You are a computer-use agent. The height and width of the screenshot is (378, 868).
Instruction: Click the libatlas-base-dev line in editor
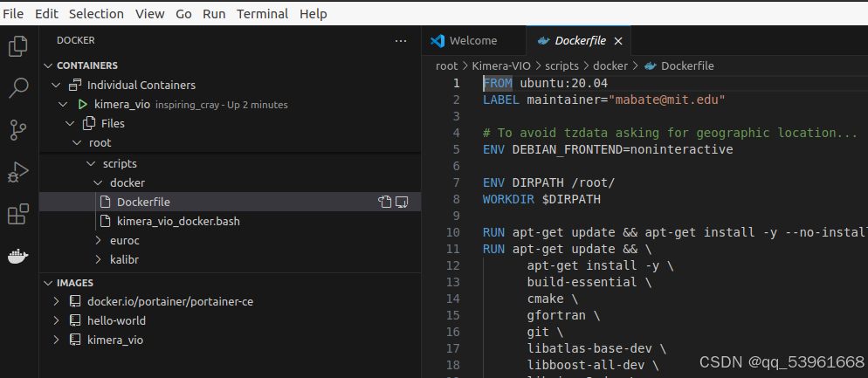(596, 348)
